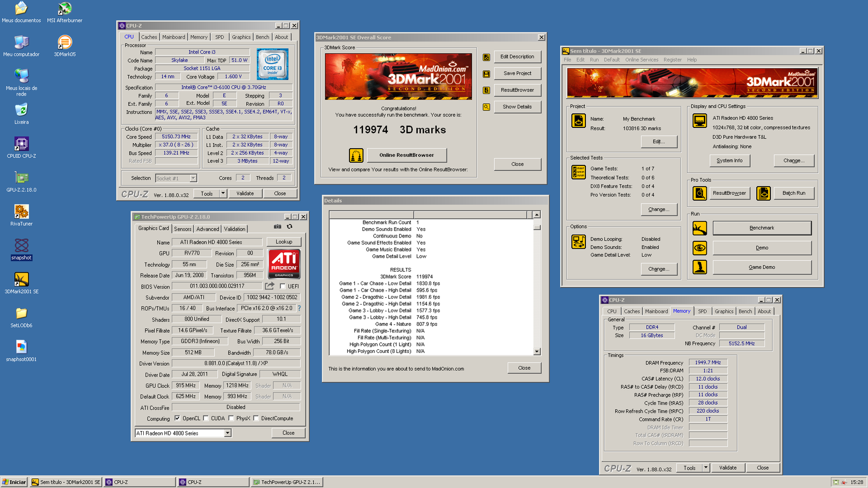868x488 pixels.
Task: Export the BIOS via GPU-Z's share arrow icon
Action: point(269,286)
